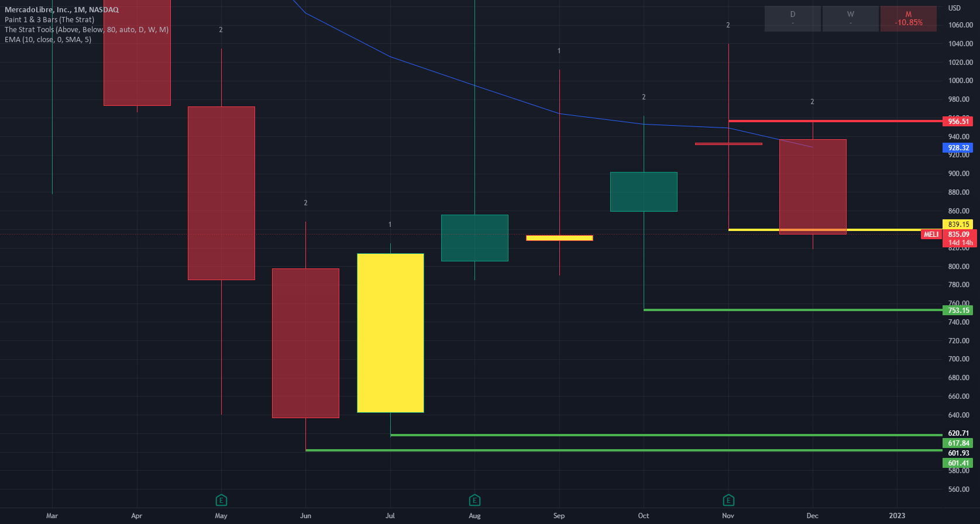Viewport: 980px width, 524px height.
Task: Click the W timeframe box
Action: [850, 19]
